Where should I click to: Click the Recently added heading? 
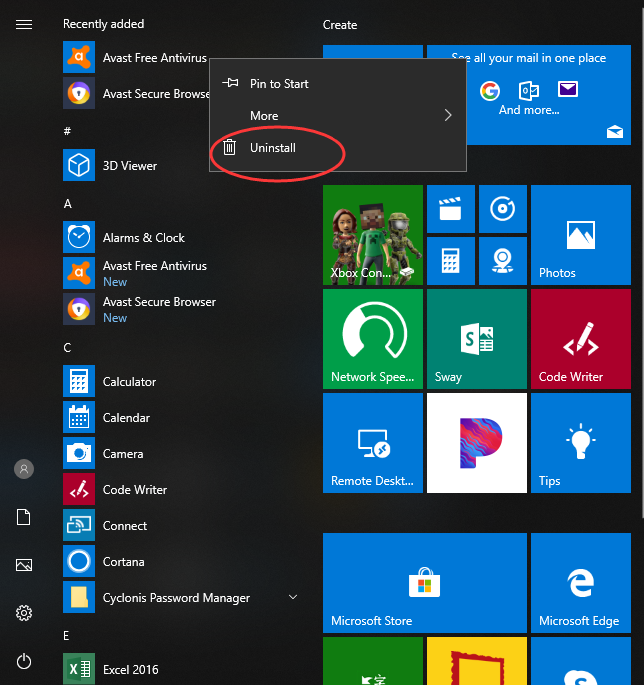pos(104,24)
